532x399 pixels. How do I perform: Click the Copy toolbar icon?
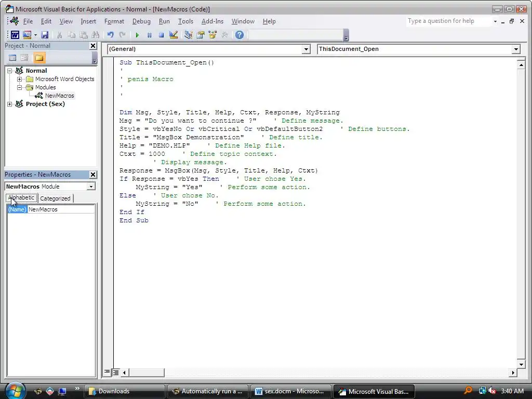(71, 35)
